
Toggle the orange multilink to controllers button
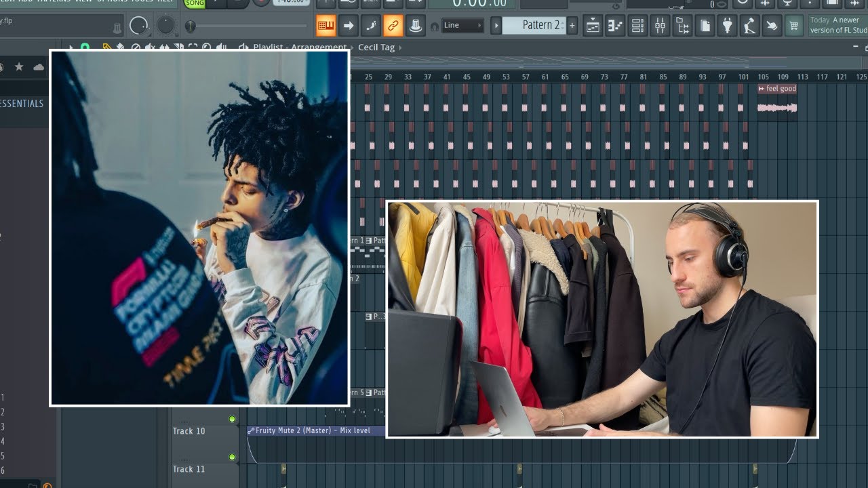[x=393, y=26]
